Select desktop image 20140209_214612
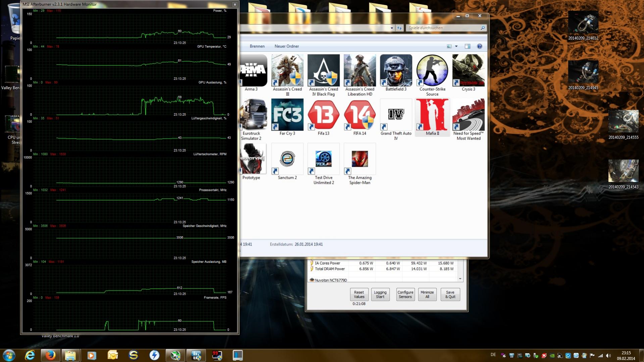644x362 pixels. (x=583, y=25)
